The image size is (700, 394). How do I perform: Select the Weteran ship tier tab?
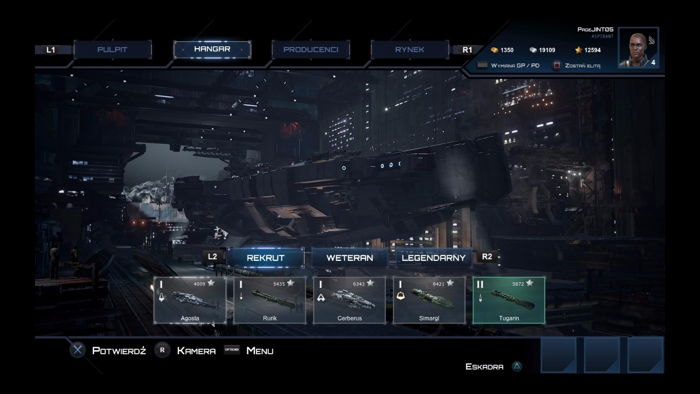tap(350, 257)
